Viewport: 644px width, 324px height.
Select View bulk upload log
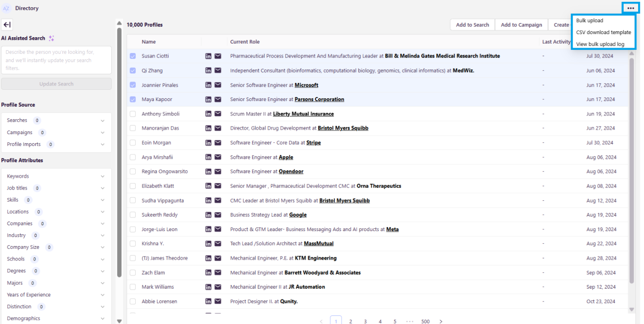tap(600, 44)
